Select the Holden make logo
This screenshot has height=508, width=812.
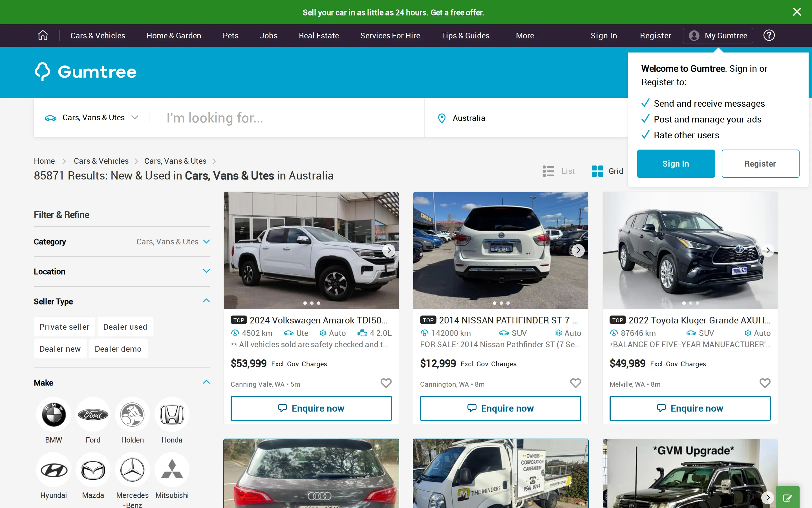133,414
